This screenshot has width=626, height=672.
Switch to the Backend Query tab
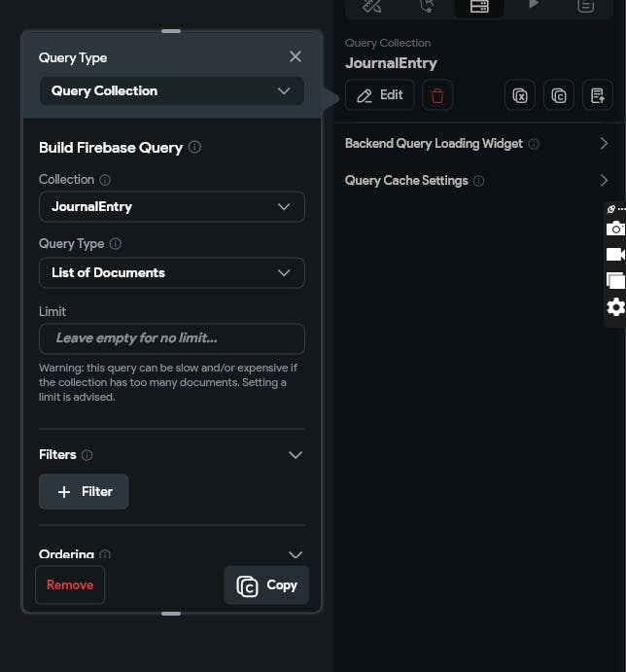pyautogui.click(x=479, y=6)
